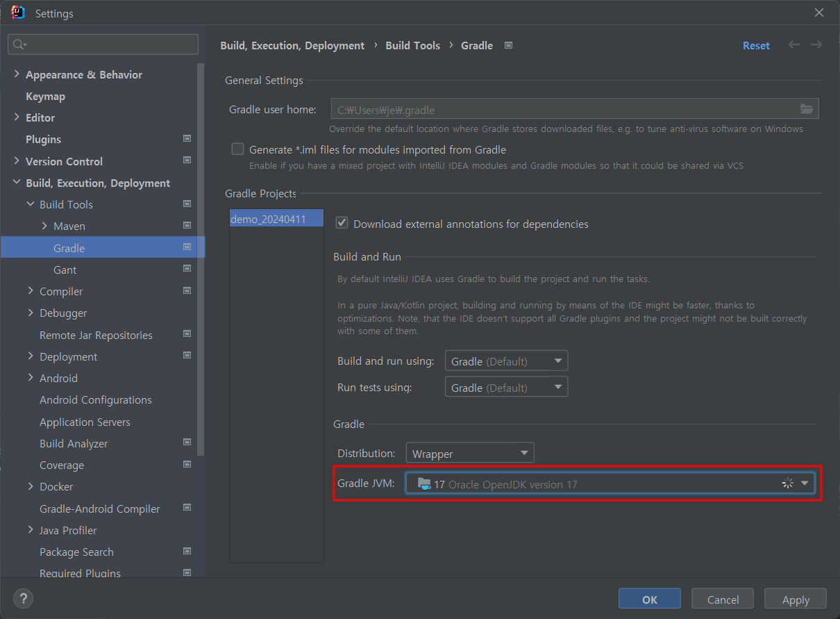Click project-level icon next to Gant
This screenshot has height=619, width=840.
187,269
